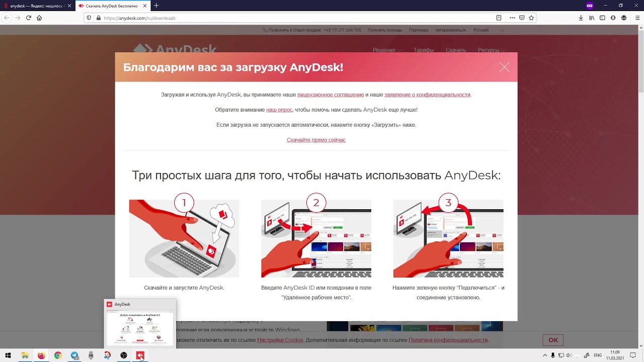This screenshot has height=362, width=644.
Task: Reload the current page
Action: [29, 18]
